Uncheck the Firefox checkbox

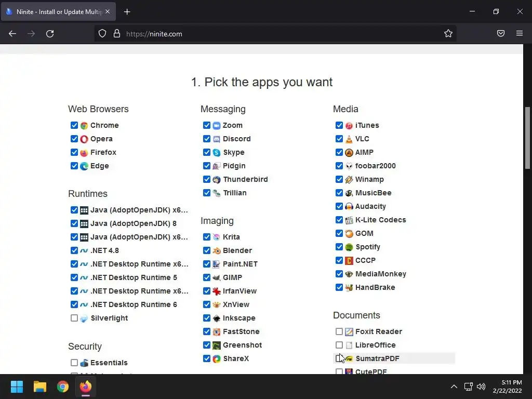click(x=74, y=152)
